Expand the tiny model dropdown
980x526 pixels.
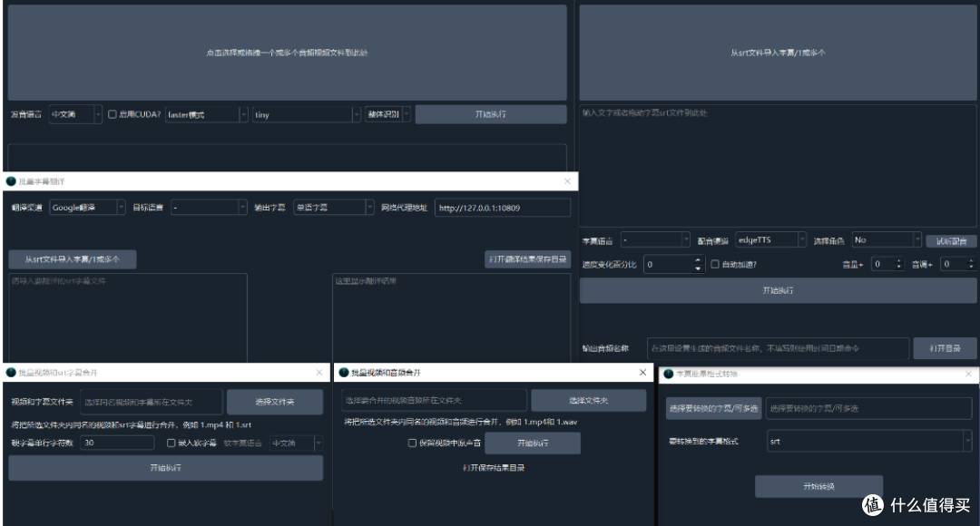(307, 114)
